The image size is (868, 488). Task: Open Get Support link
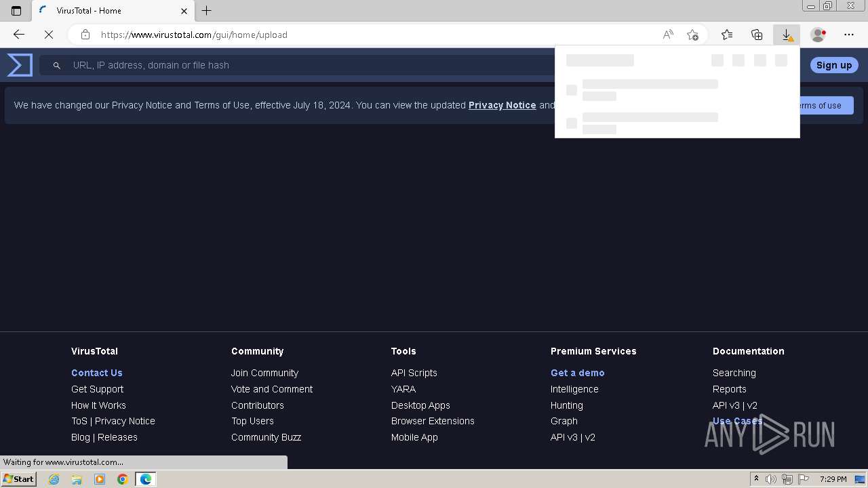97,389
